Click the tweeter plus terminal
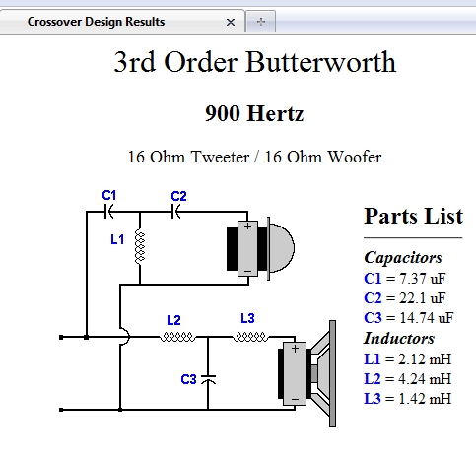Viewport: 476px width, 453px height. coord(248,226)
